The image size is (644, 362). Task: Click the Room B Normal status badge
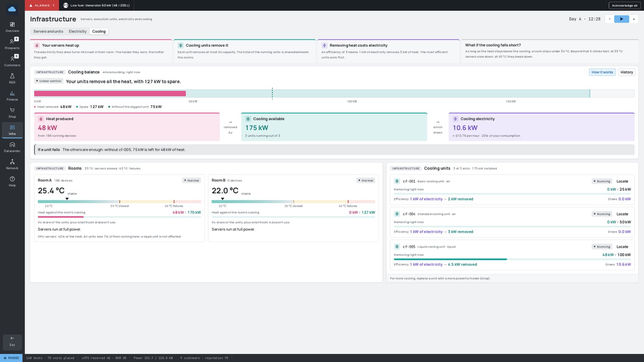[x=366, y=180]
